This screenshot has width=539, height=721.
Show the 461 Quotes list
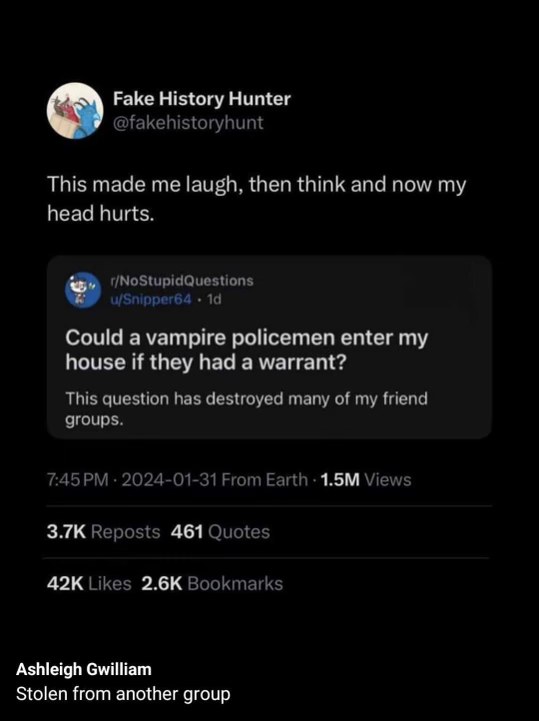(220, 532)
